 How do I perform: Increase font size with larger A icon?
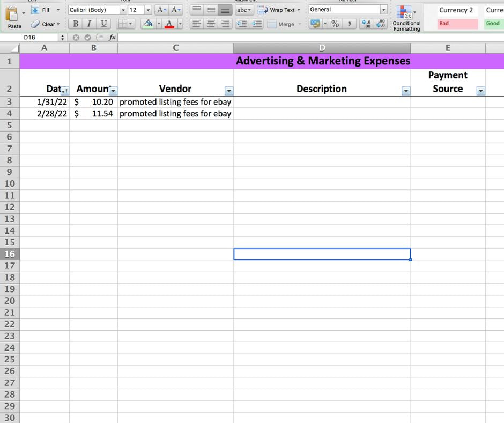161,10
